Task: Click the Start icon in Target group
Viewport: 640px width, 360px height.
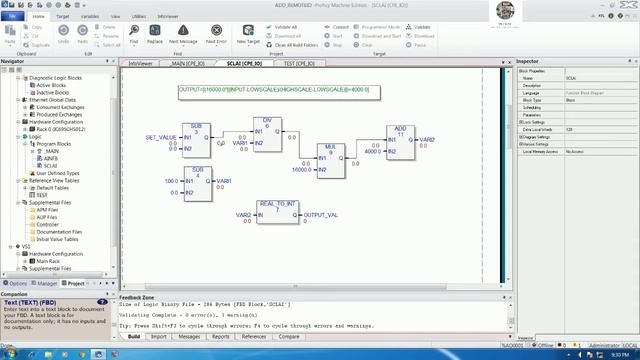Action: pyautogui.click(x=327, y=36)
